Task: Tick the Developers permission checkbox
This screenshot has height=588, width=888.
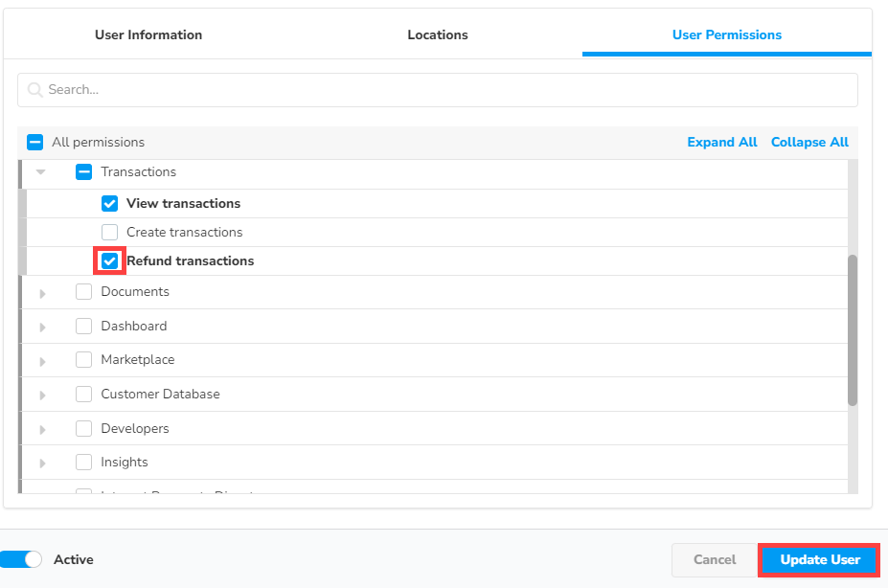Action: coord(83,428)
